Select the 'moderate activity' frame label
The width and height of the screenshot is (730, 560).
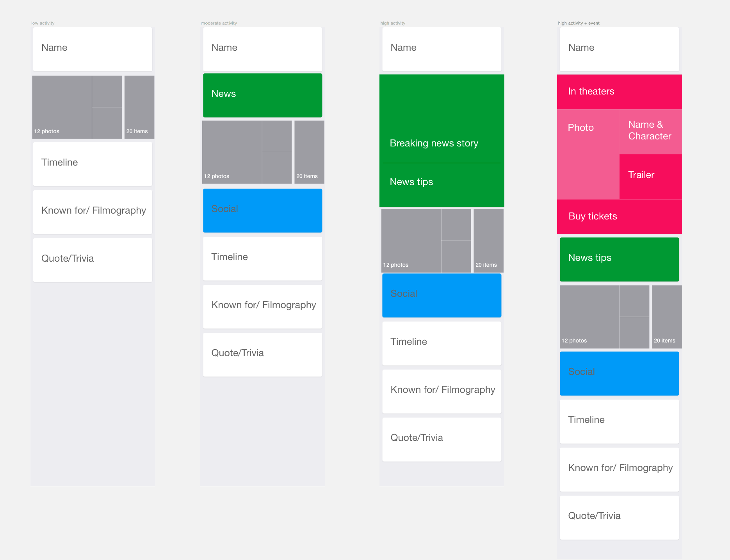tap(219, 23)
